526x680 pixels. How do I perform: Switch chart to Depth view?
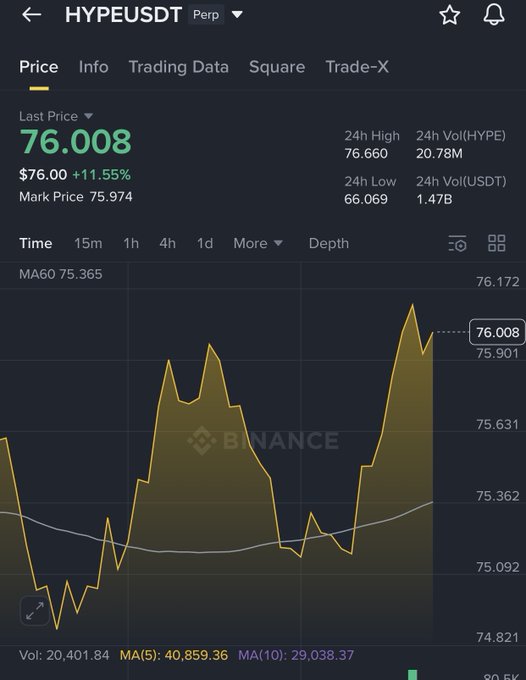329,243
